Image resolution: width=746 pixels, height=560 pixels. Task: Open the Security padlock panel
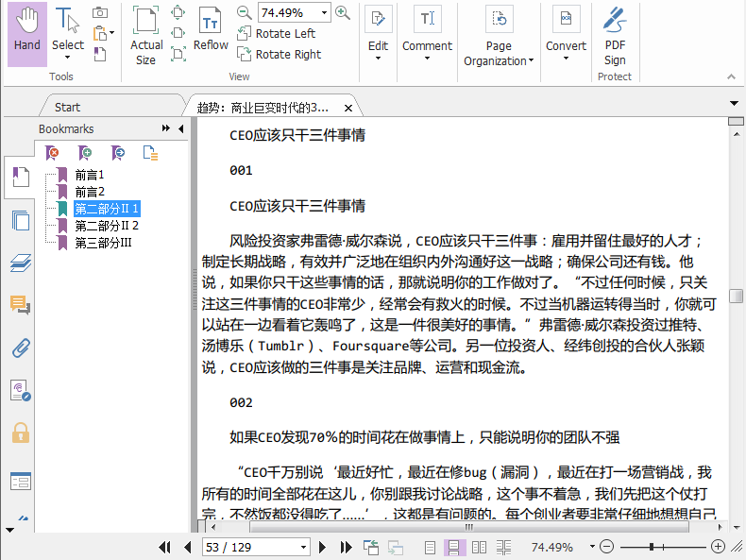click(21, 433)
